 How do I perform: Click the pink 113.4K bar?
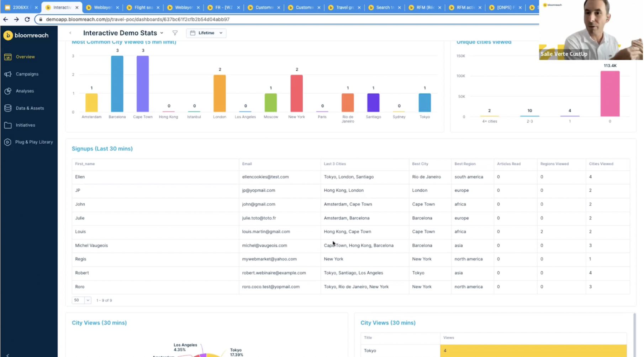point(610,94)
